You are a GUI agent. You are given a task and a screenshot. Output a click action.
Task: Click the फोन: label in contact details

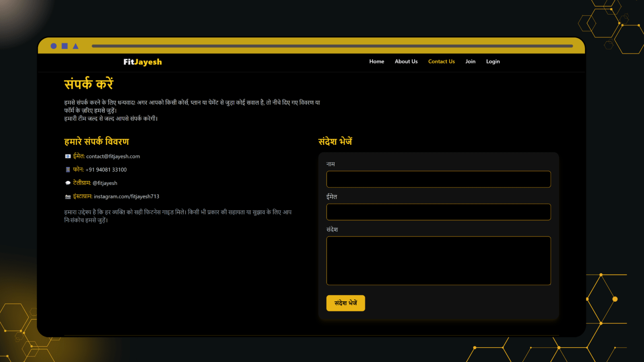pos(78,169)
